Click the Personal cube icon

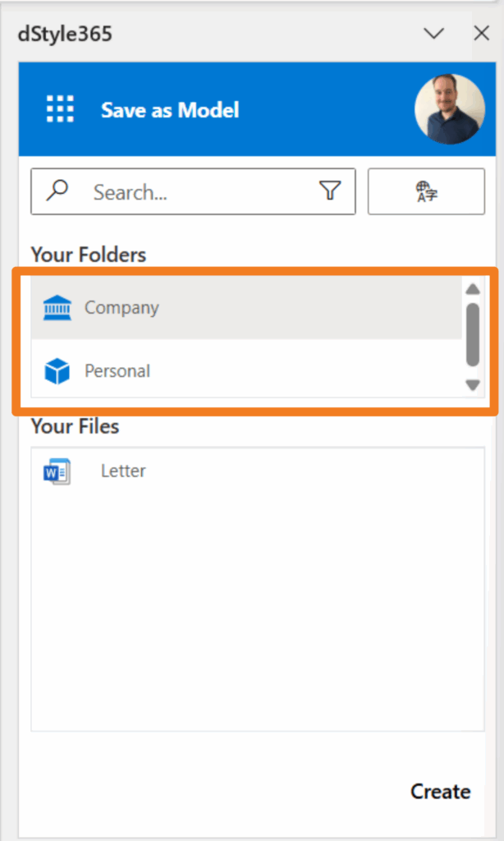(x=57, y=371)
